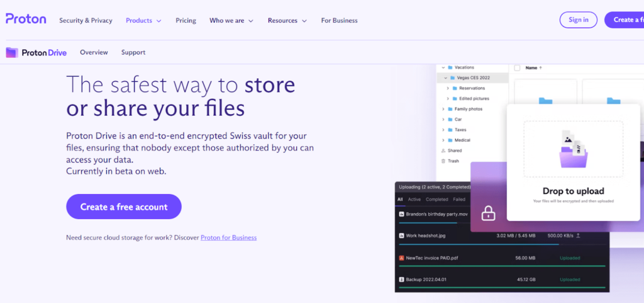Click the Shared people icon in sidebar
The width and height of the screenshot is (644, 303).
click(x=443, y=151)
